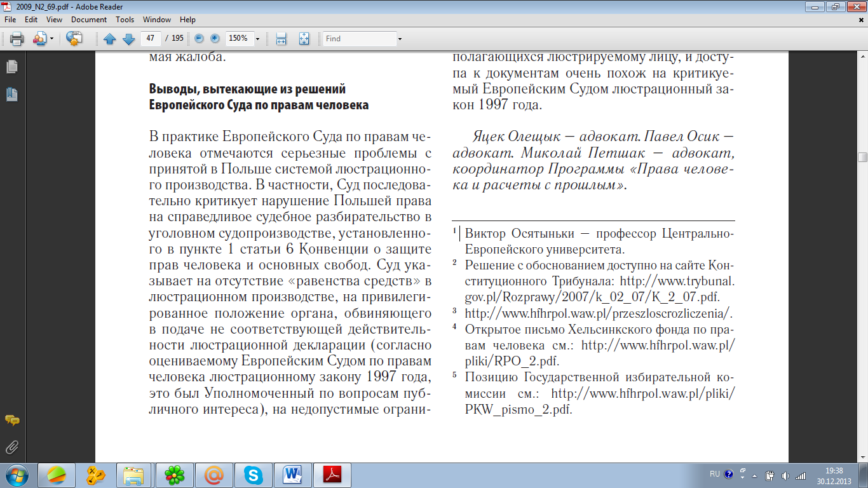The height and width of the screenshot is (488, 868).
Task: Open the File menu
Action: 10,20
